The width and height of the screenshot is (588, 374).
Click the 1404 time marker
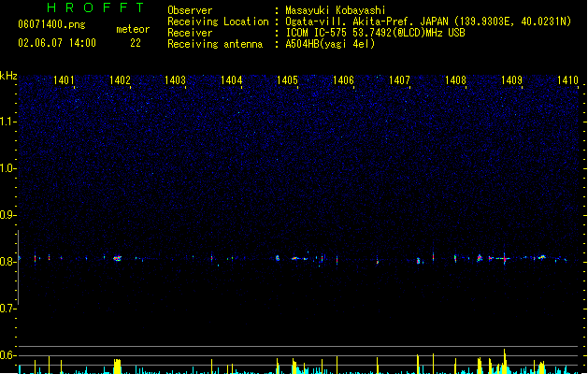tap(232, 80)
